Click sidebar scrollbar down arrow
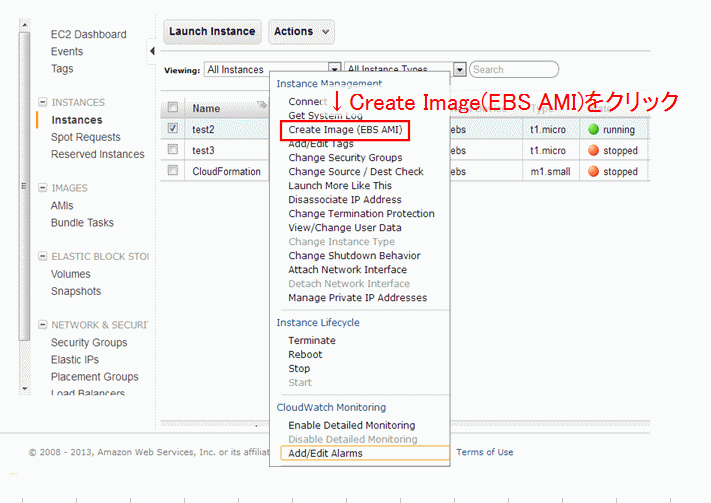The width and height of the screenshot is (711, 503). tap(24, 389)
